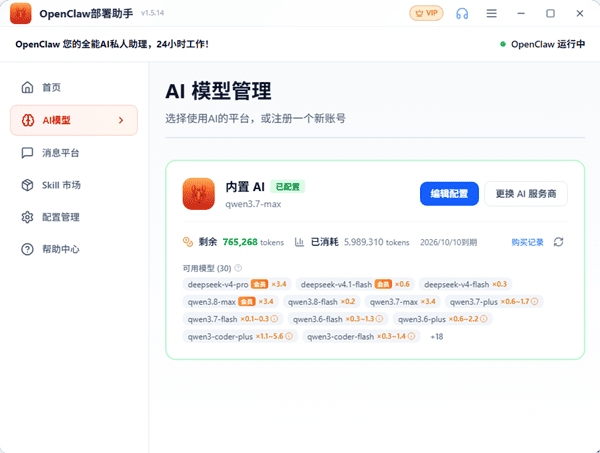Click the bar chart icon beside 已消耗
The width and height of the screenshot is (600, 453).
(x=299, y=242)
